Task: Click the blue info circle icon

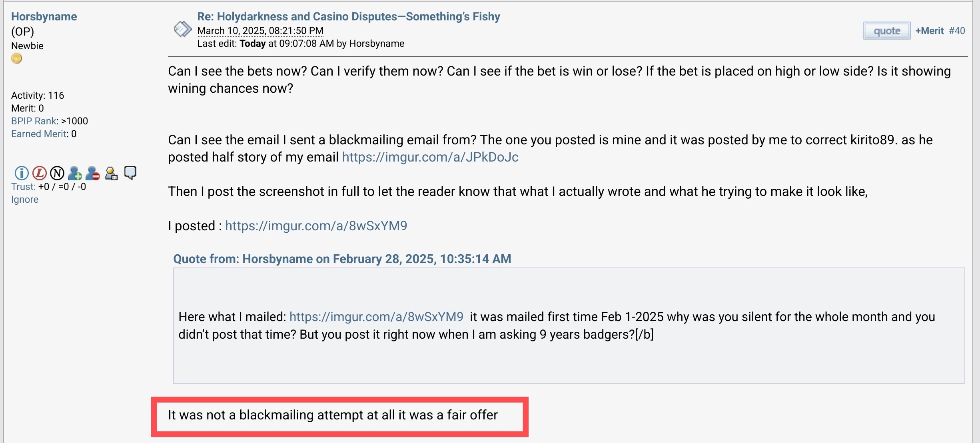Action: pyautogui.click(x=22, y=173)
